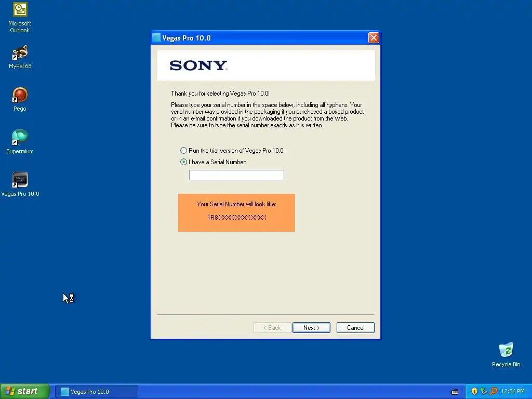Open the security shield tray icon
The image size is (532, 399).
click(x=474, y=392)
